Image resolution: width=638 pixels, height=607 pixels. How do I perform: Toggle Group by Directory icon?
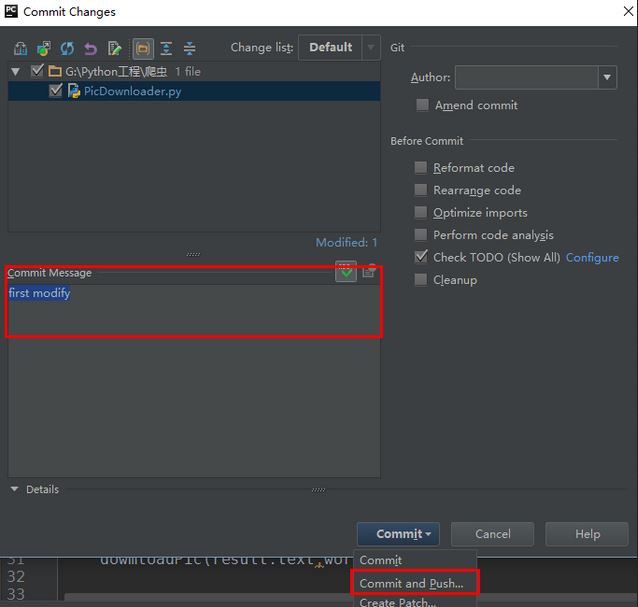(142, 48)
